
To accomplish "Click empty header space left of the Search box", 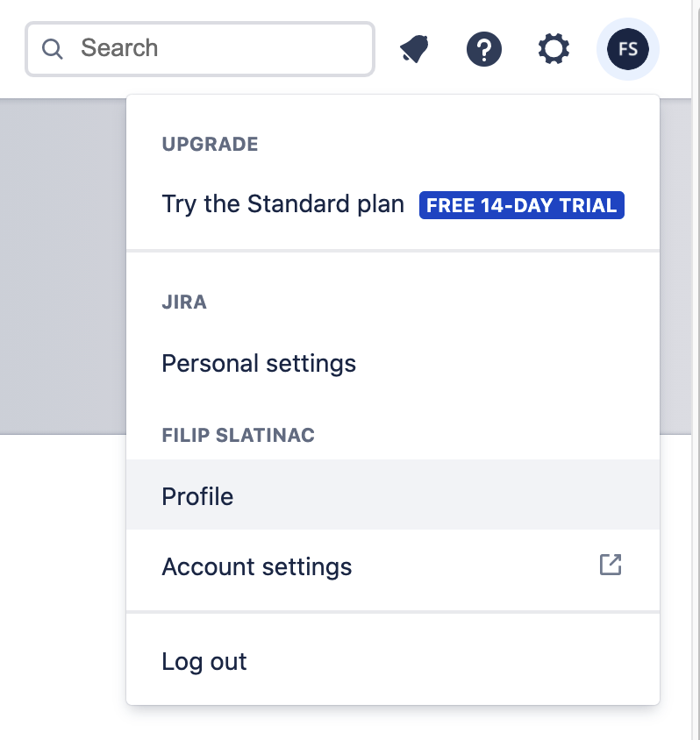I will pyautogui.click(x=12, y=49).
